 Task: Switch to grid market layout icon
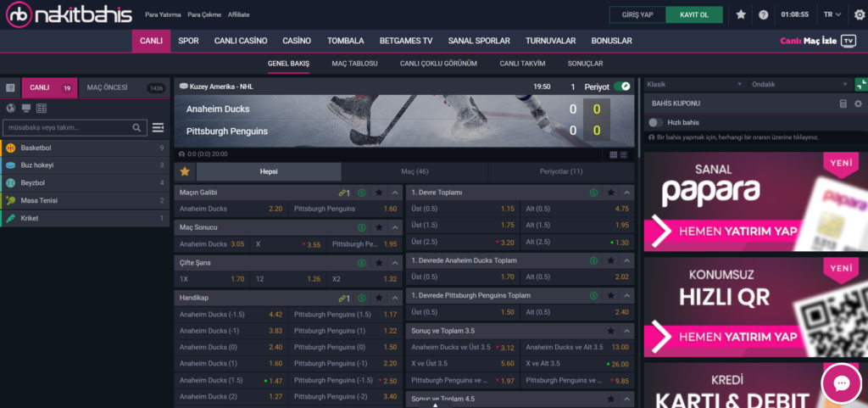[614, 154]
